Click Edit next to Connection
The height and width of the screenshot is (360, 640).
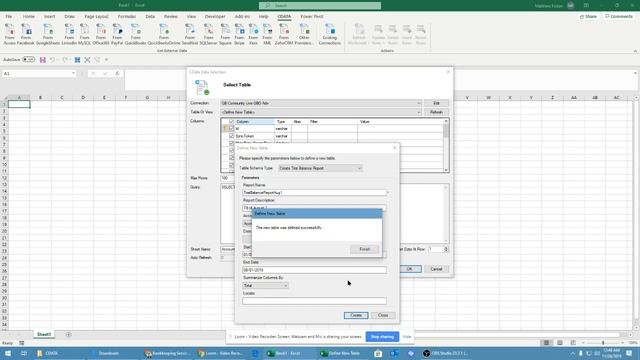click(x=436, y=103)
